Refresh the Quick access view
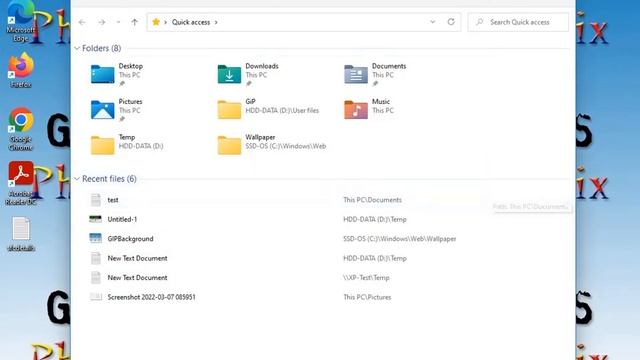640x360 pixels. point(451,22)
